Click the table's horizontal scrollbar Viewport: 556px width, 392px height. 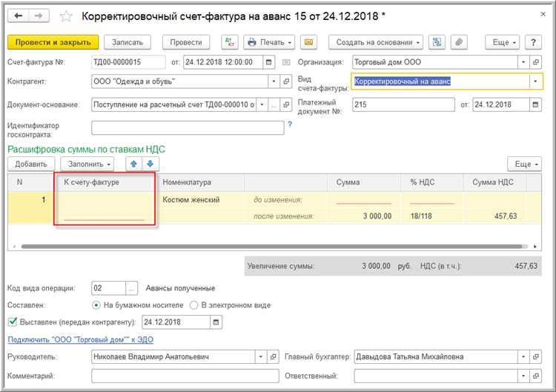[x=222, y=246]
